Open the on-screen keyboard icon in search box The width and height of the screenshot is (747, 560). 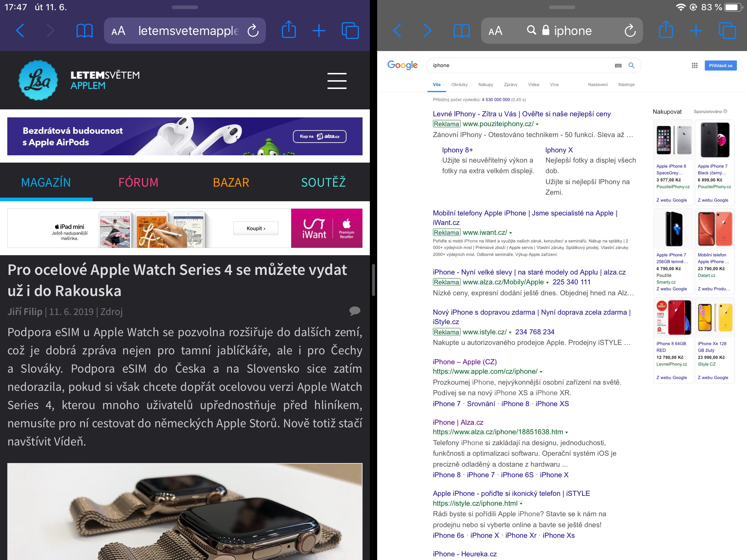click(618, 66)
